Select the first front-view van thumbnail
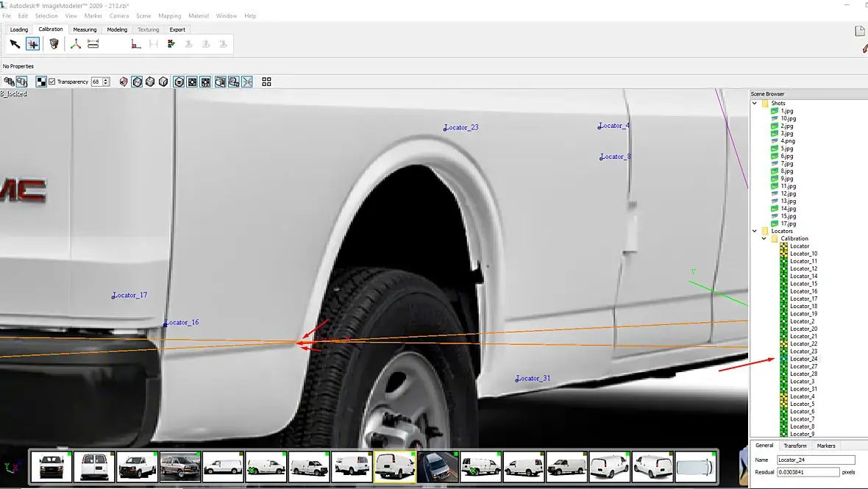The height and width of the screenshot is (489, 868). (x=51, y=467)
